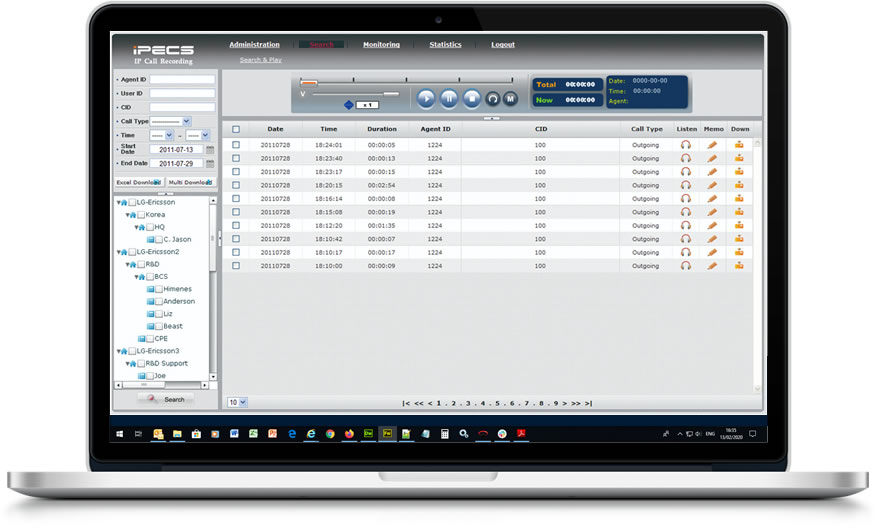The height and width of the screenshot is (529, 876).
Task: Run the Search button under the tree
Action: [x=166, y=399]
